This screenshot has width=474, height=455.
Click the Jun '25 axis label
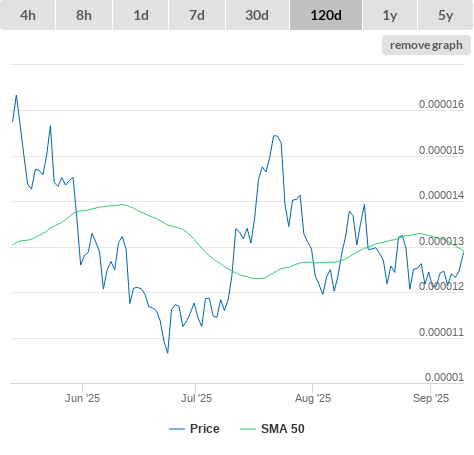[x=82, y=398]
